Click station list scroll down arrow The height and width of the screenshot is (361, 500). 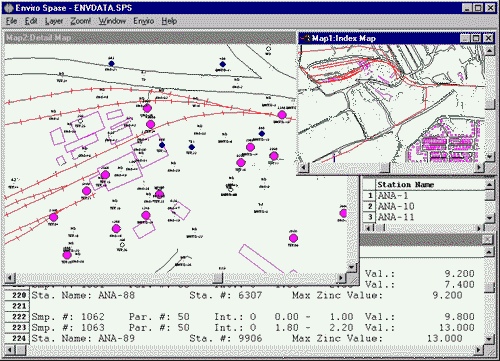489,218
